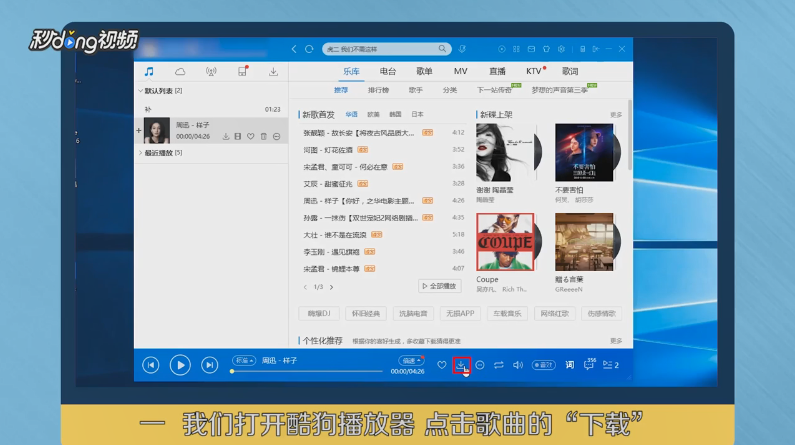The height and width of the screenshot is (445, 795).
Task: Click the more circle icon in 周迅 row
Action: tap(277, 136)
